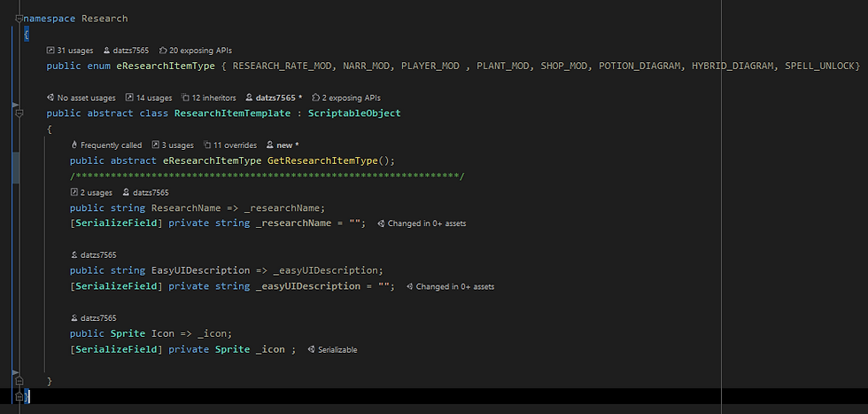Screen dimensions: 868x414
Task: Click the NARR_MOD enum member
Action: (366, 66)
